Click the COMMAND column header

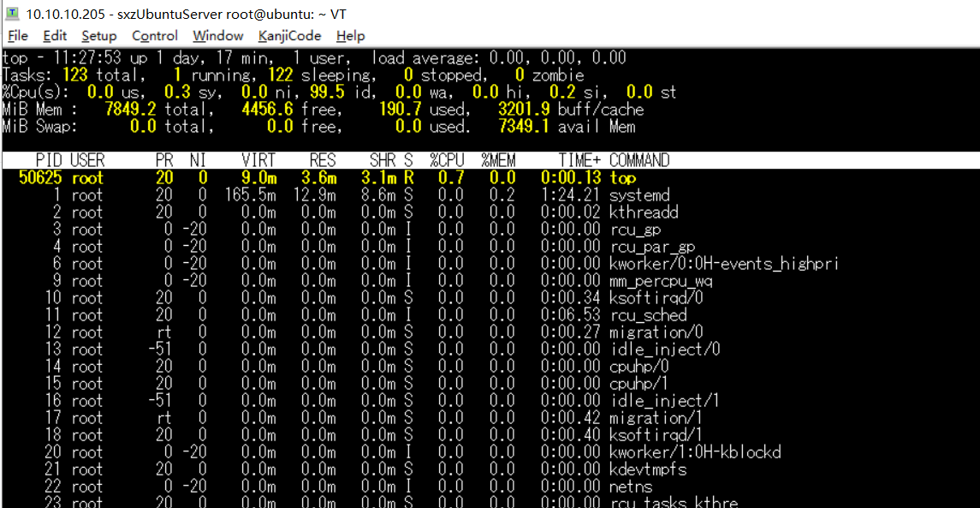[x=639, y=161]
